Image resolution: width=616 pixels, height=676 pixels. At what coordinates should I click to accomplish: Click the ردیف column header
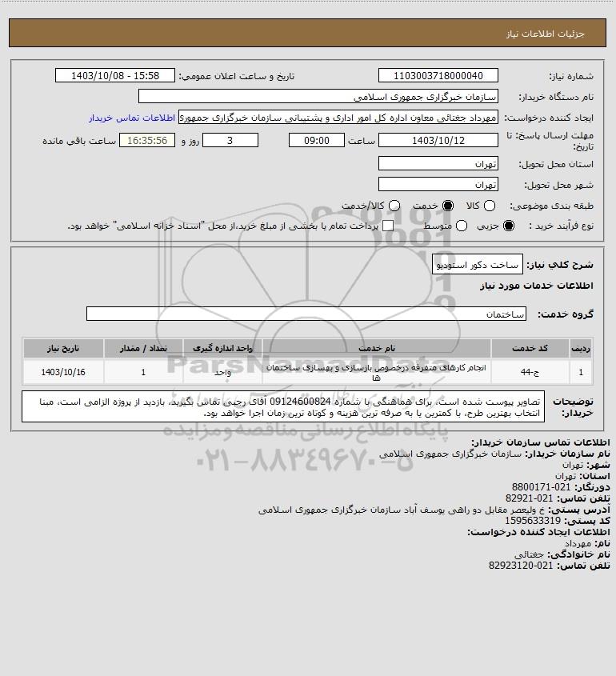point(581,348)
